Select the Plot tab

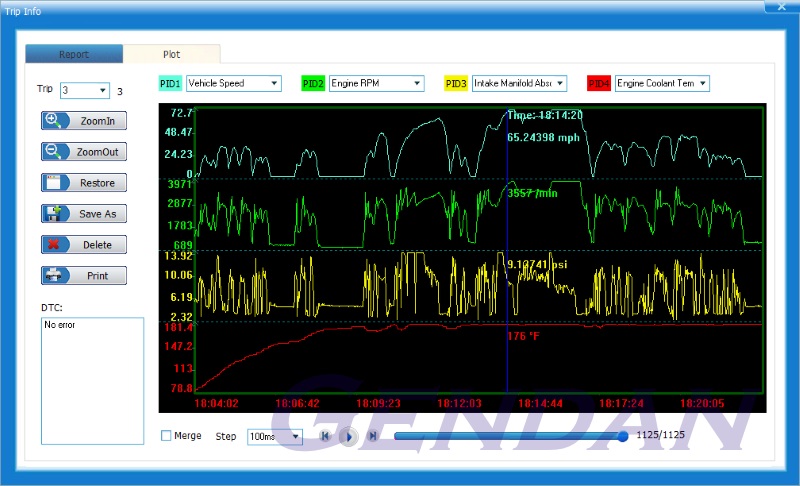pyautogui.click(x=172, y=54)
